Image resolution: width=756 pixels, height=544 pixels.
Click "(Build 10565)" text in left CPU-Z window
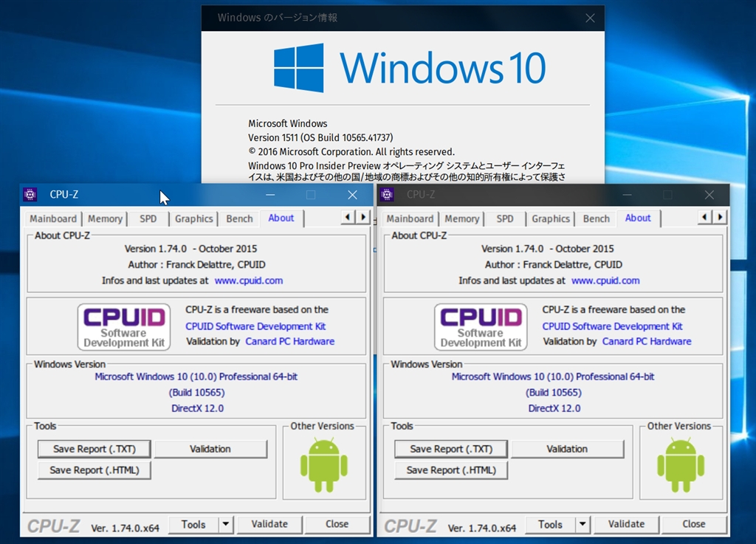(196, 392)
